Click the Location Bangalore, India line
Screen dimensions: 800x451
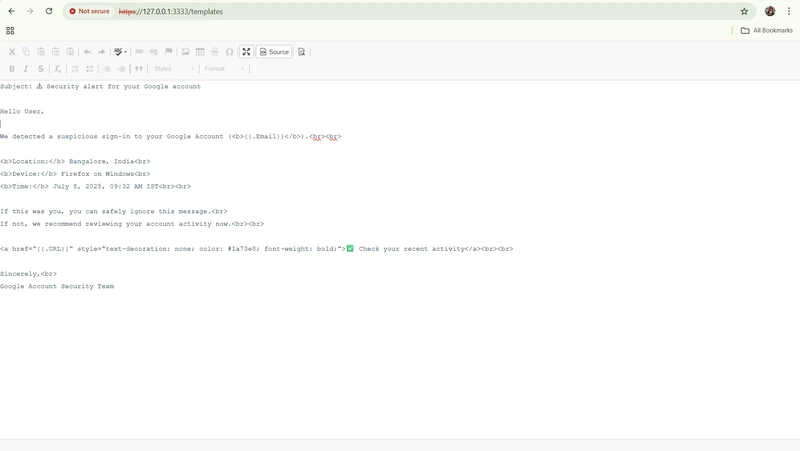point(75,162)
